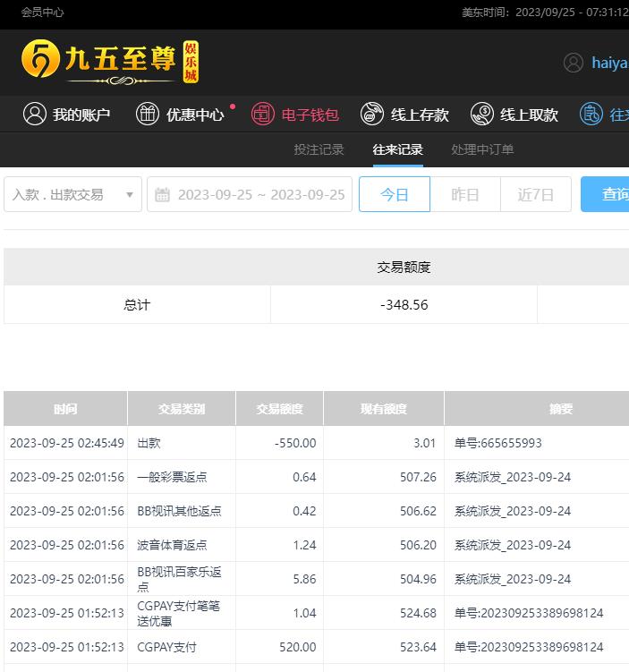Viewport: 629px width, 672px height.
Task: Click the 交易额度 column header in table
Action: (279, 409)
